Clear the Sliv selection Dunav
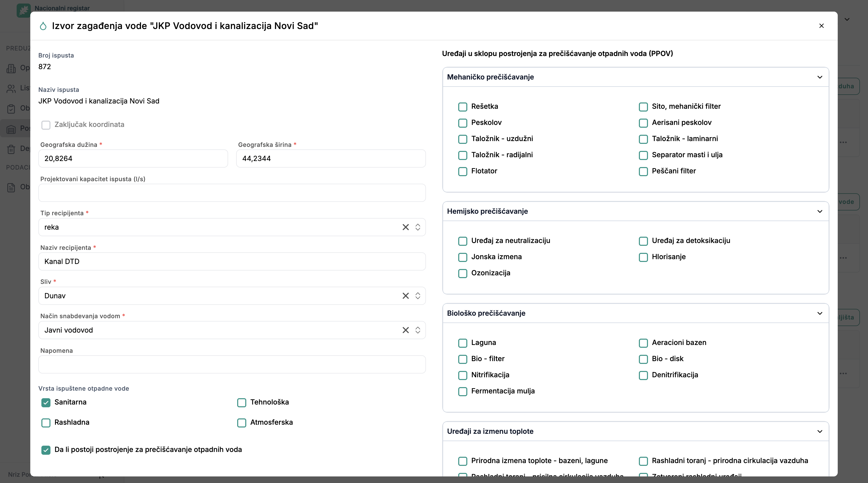This screenshot has height=483, width=868. 406,296
